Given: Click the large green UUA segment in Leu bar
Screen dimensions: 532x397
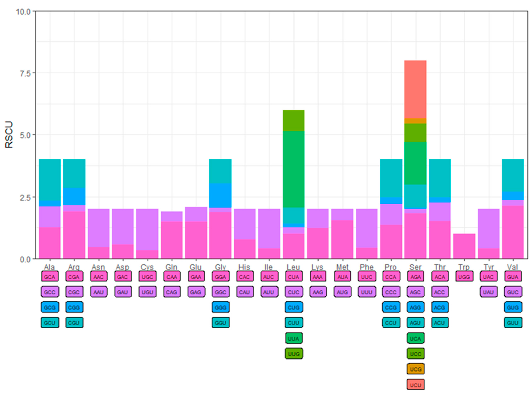Looking at the screenshot, I should click(x=294, y=169).
